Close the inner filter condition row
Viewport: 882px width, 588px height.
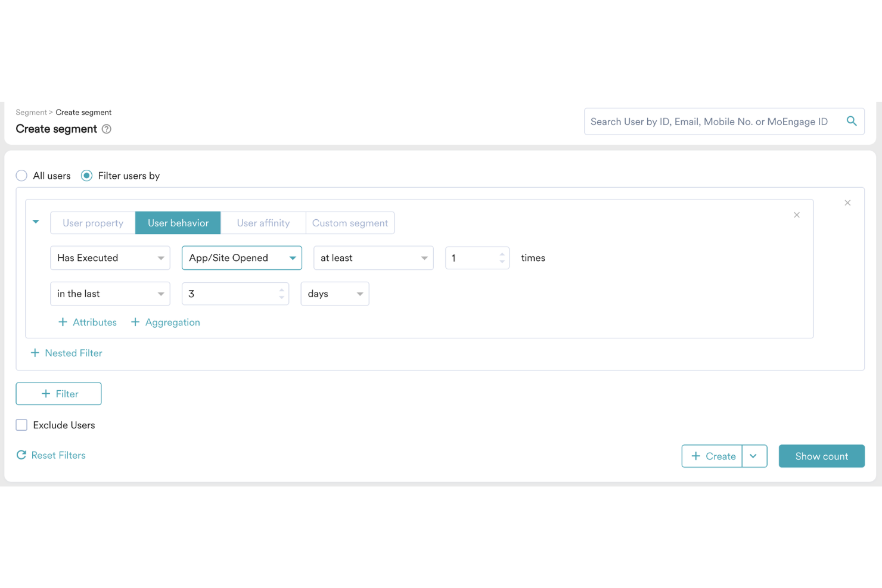(x=797, y=215)
